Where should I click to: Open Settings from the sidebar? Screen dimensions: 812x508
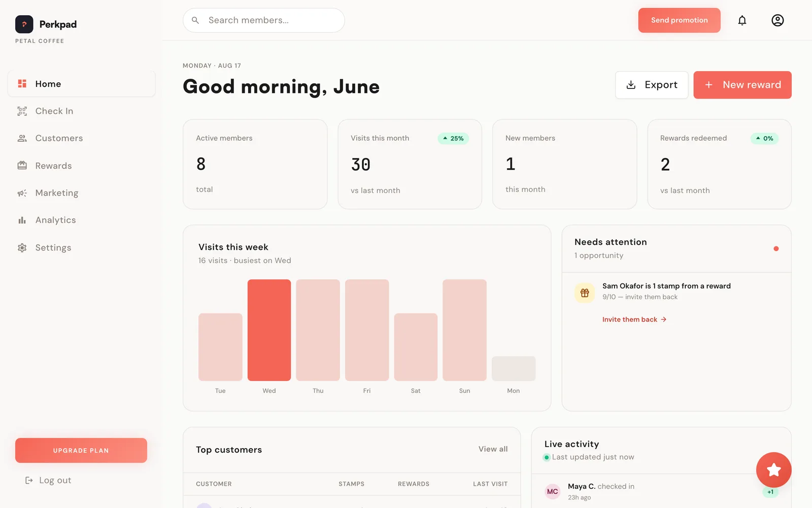(x=82, y=247)
